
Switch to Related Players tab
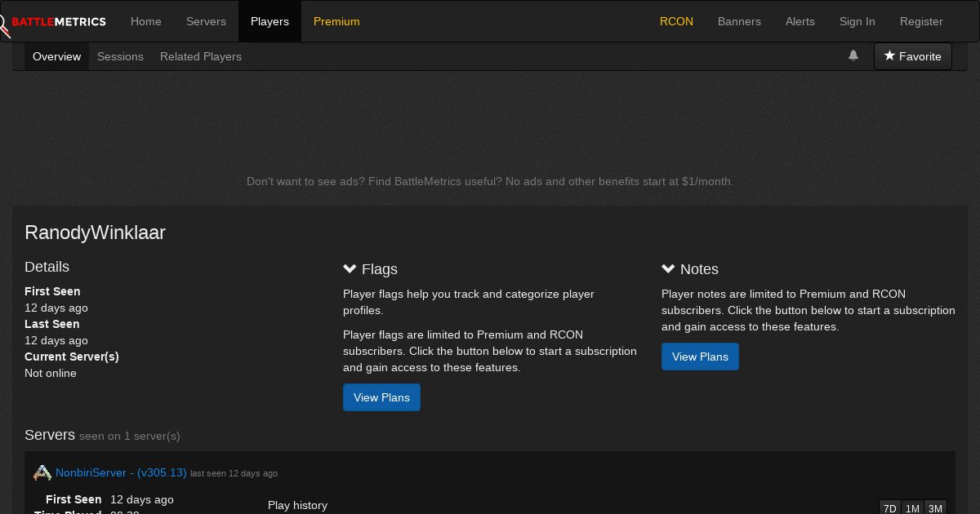point(201,56)
